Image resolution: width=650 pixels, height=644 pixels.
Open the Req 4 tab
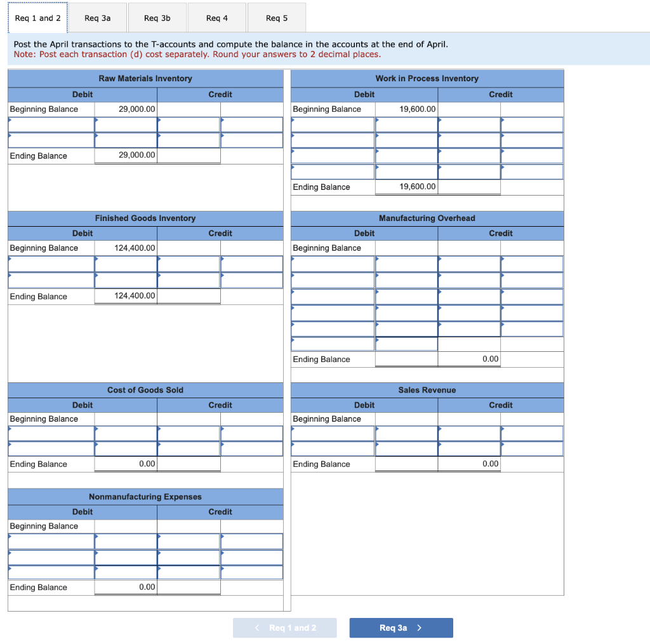coord(216,17)
